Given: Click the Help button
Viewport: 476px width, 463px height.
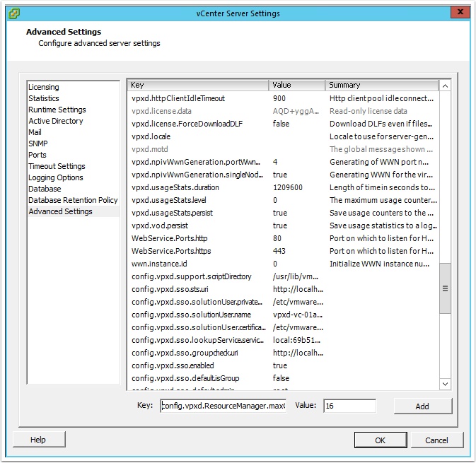Looking at the screenshot, I should point(39,440).
